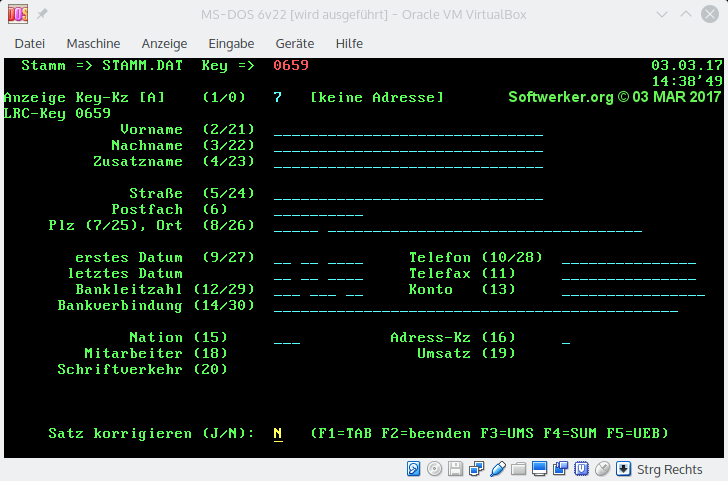Click the shared folders status icon
This screenshot has height=481, width=728.
coord(518,469)
